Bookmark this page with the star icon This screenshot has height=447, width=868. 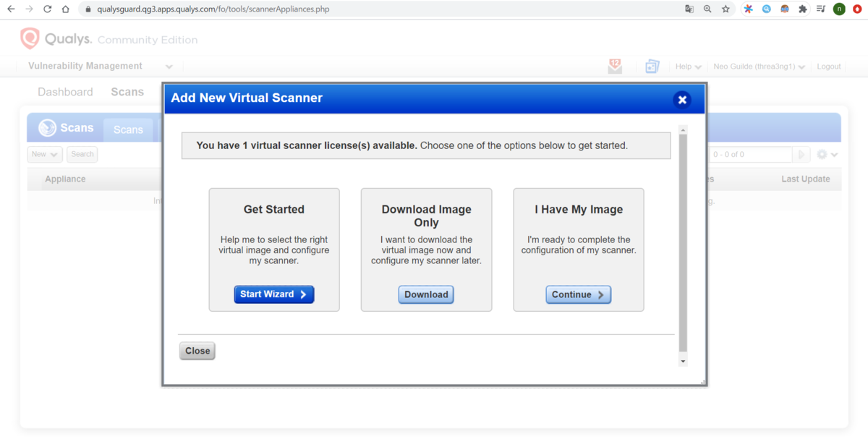coord(726,9)
